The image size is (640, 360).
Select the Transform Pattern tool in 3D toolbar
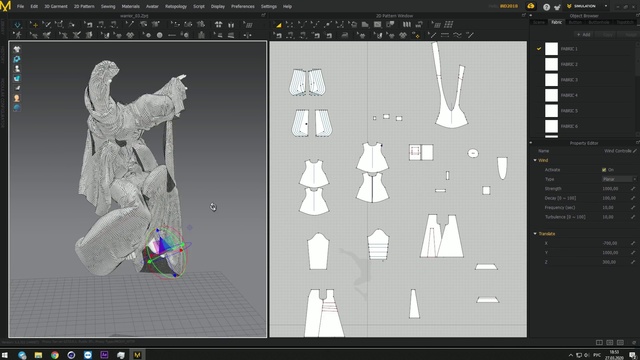[x=59, y=25]
